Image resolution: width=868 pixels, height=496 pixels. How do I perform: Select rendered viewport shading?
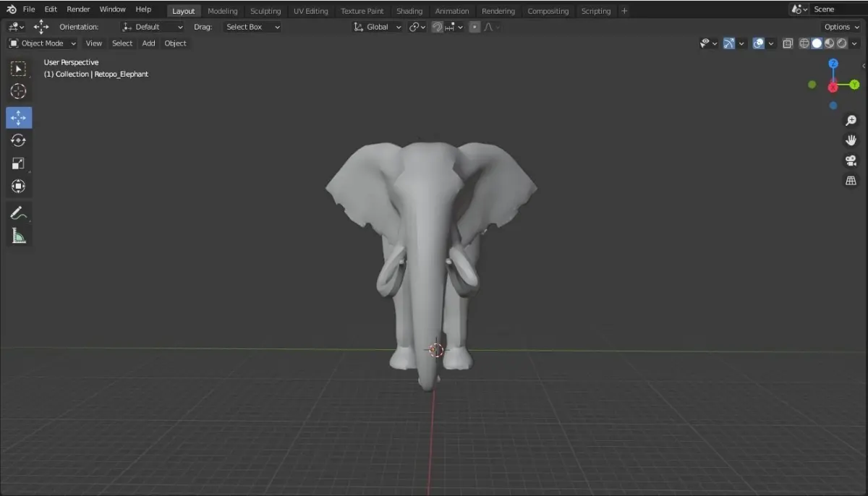[x=842, y=43]
